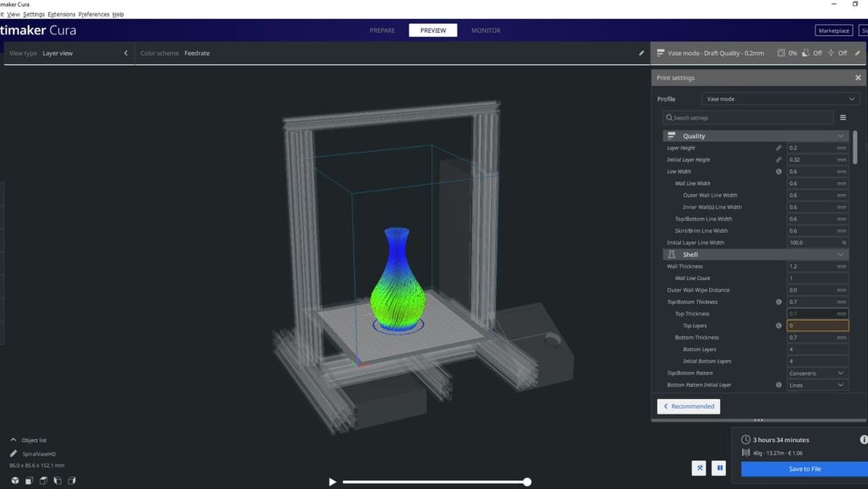Click the round icon beside Top Layers
The width and height of the screenshot is (868, 489).
point(778,326)
